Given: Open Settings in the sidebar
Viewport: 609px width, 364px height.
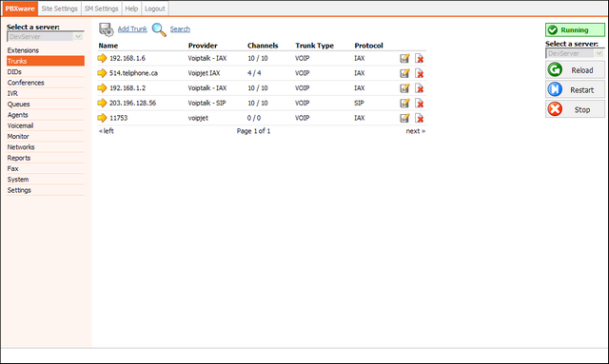Looking at the screenshot, I should coord(46,190).
